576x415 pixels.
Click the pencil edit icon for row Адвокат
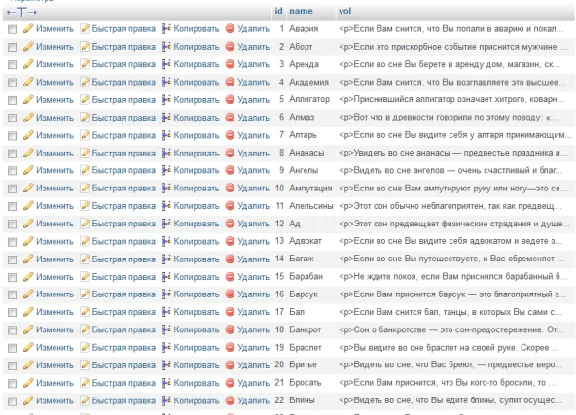28,241
